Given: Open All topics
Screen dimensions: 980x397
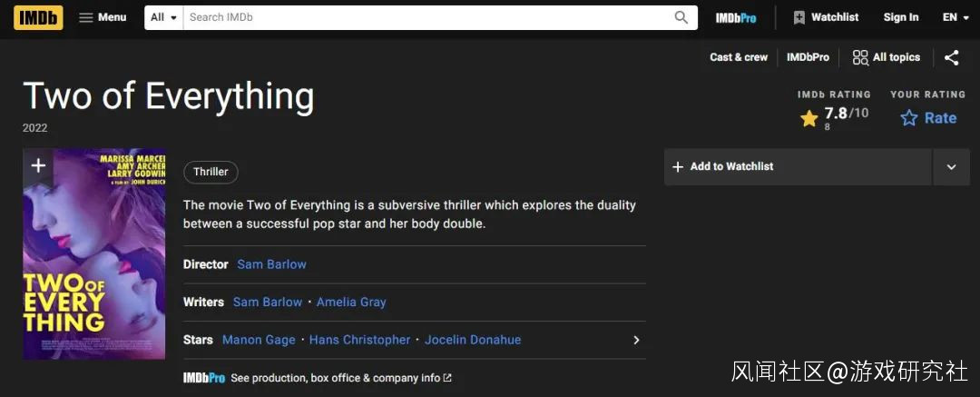Looking at the screenshot, I should (x=887, y=57).
